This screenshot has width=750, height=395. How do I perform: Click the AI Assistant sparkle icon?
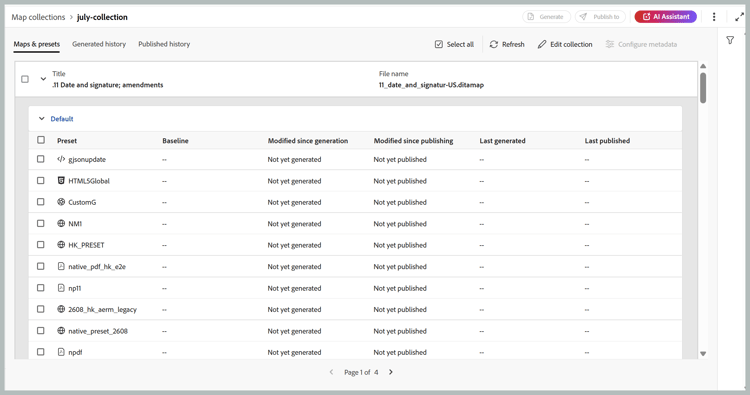[x=646, y=17]
